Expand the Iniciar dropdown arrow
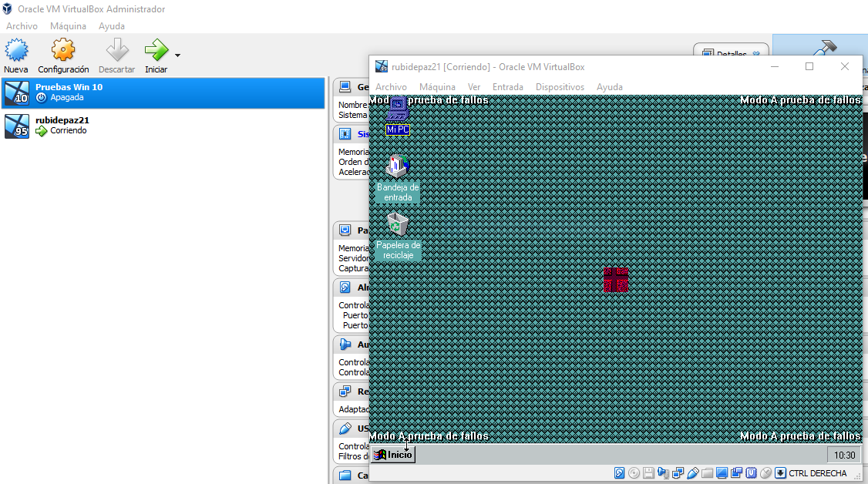This screenshot has width=868, height=484. point(177,55)
